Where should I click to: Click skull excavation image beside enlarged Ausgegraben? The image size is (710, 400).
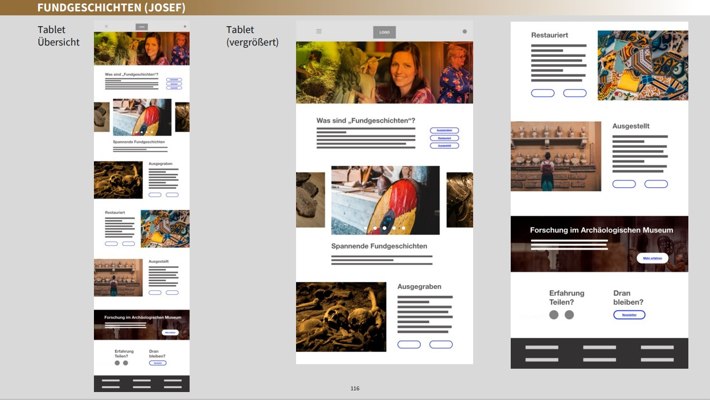click(x=341, y=317)
